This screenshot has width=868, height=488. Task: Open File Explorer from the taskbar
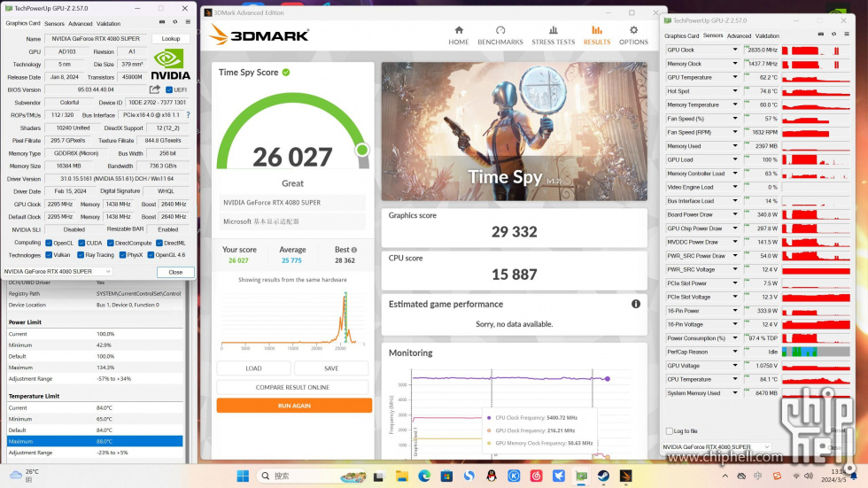click(x=401, y=476)
